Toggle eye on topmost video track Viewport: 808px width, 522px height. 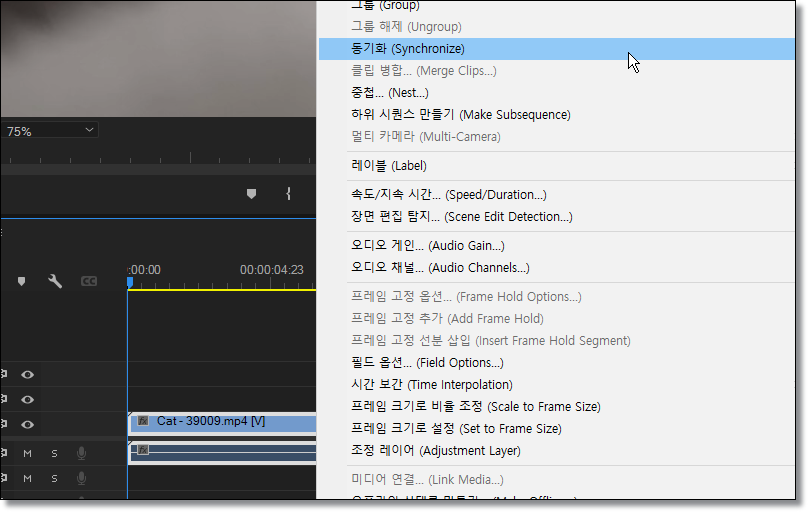(27, 375)
